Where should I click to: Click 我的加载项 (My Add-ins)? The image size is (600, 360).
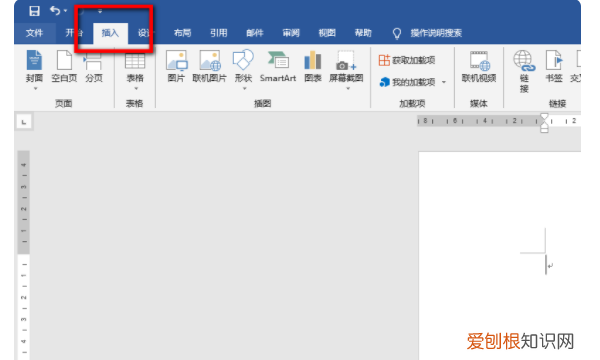click(407, 82)
